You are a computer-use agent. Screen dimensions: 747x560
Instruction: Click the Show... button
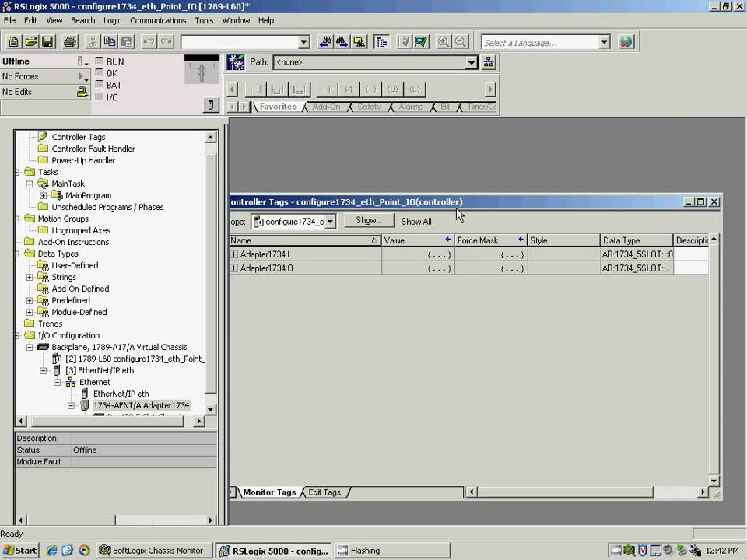pyautogui.click(x=369, y=220)
